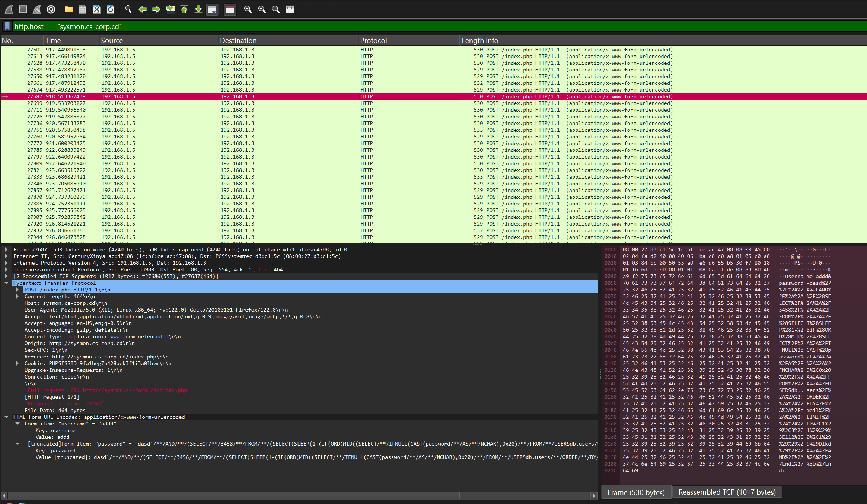Select highlighted packet 27687
Image resolution: width=867 pixels, height=504 pixels.
click(x=433, y=96)
